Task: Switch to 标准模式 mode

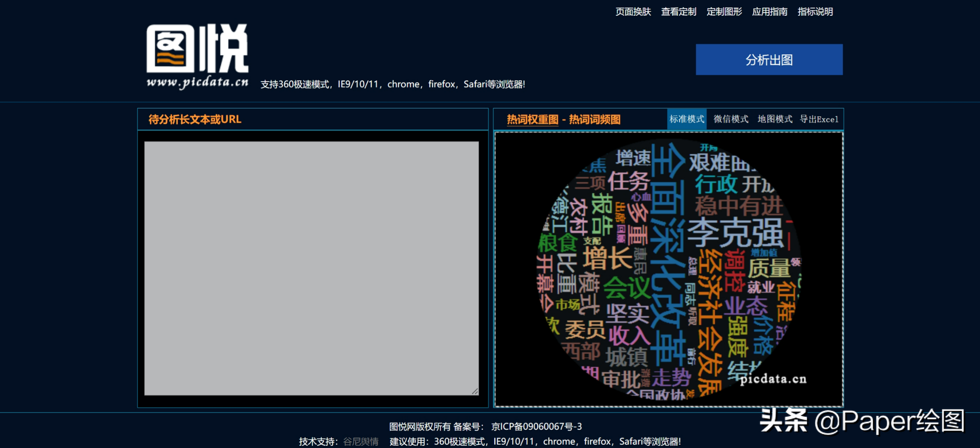Action: click(687, 119)
